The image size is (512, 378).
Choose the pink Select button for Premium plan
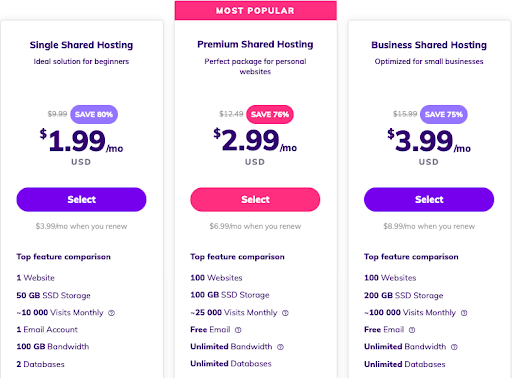tap(255, 199)
